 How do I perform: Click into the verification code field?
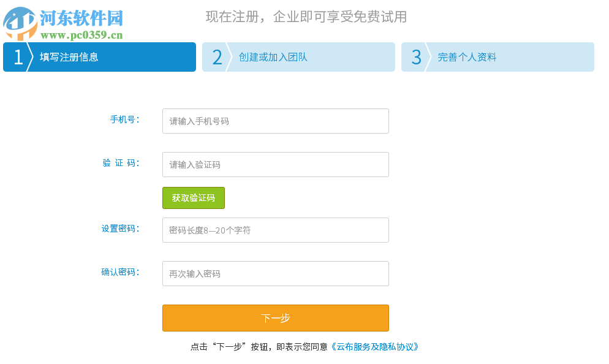pyautogui.click(x=275, y=165)
